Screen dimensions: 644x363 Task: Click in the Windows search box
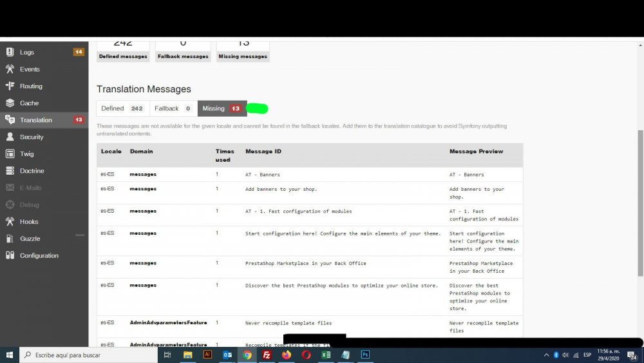click(x=88, y=355)
